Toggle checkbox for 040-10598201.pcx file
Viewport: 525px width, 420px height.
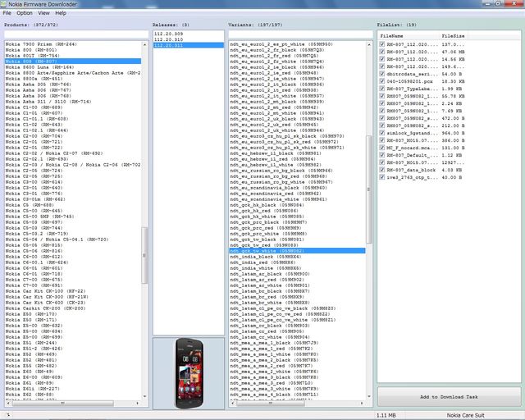[381, 82]
